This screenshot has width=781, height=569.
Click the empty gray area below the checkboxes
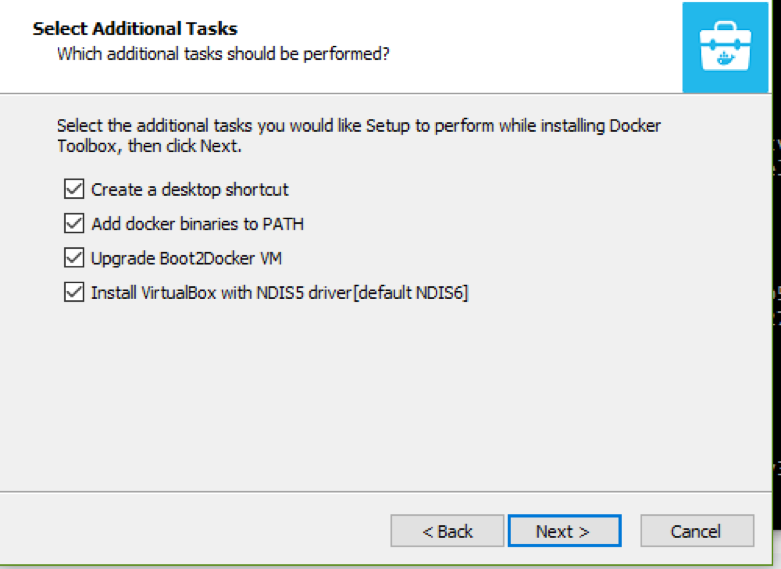(380, 400)
